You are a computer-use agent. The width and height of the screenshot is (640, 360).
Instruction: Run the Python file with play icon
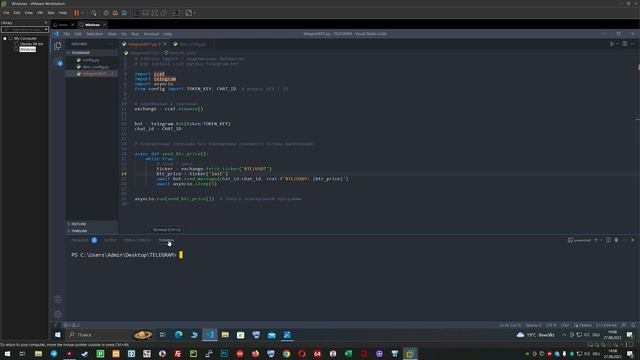[x=612, y=44]
